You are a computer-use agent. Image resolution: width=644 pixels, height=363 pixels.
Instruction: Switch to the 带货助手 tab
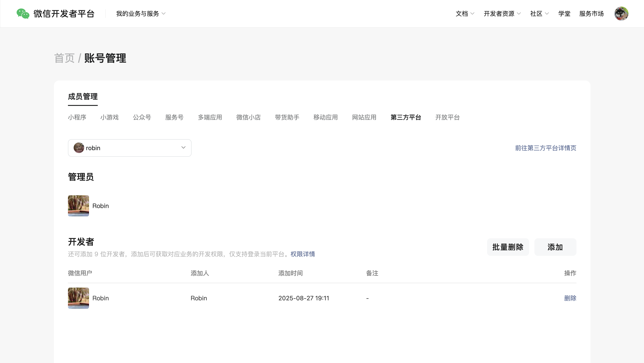point(287,117)
